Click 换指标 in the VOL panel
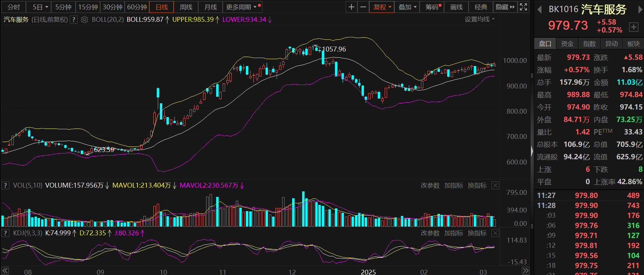Screen dimensions: 644x275 477,186
